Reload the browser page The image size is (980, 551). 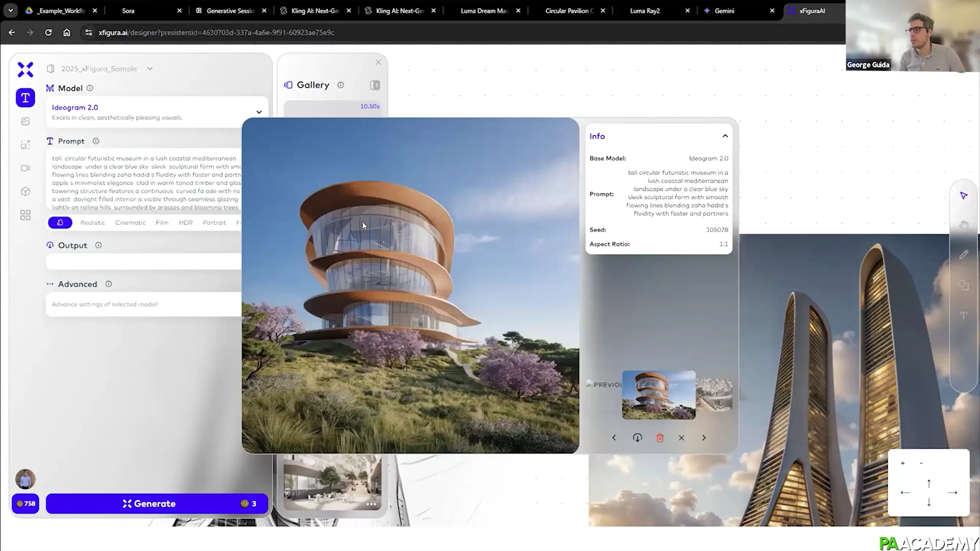pyautogui.click(x=48, y=33)
